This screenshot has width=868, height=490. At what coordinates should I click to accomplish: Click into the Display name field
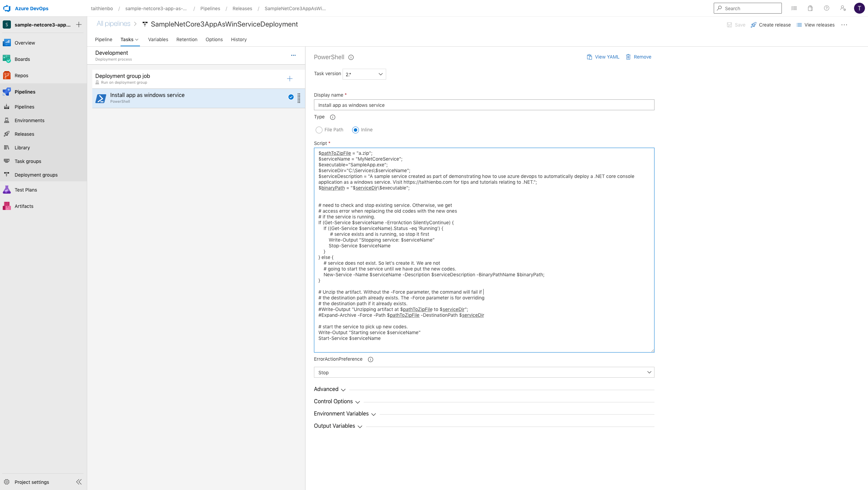tap(484, 105)
